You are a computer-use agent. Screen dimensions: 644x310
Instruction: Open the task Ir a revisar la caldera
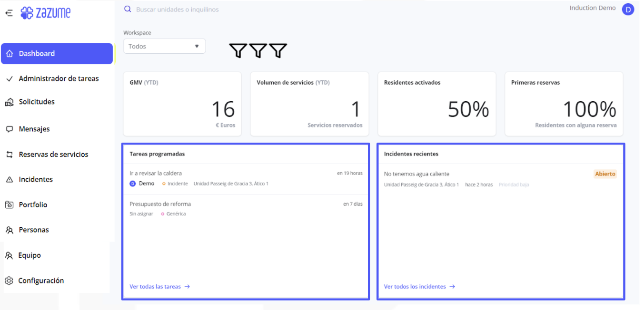click(x=156, y=174)
